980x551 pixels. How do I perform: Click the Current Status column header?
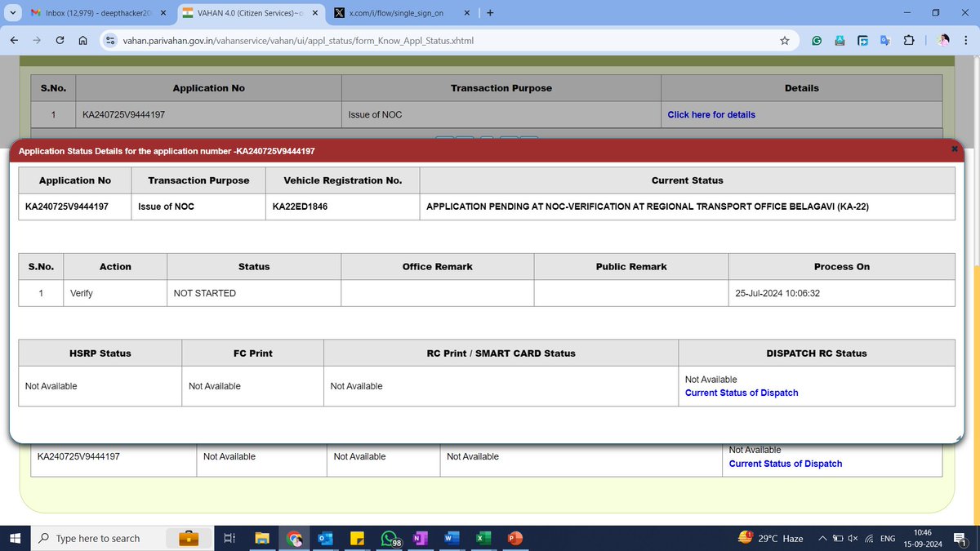pos(687,180)
